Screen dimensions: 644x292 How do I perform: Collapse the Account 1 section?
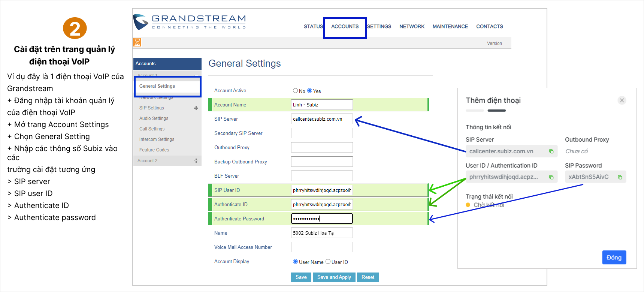point(196,75)
